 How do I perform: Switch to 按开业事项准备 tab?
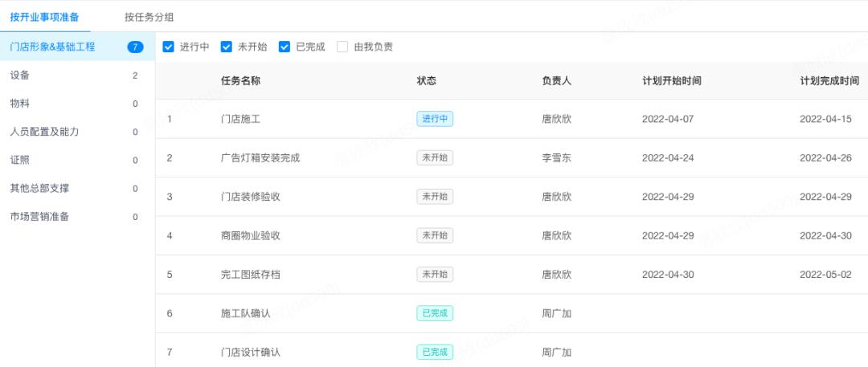45,17
